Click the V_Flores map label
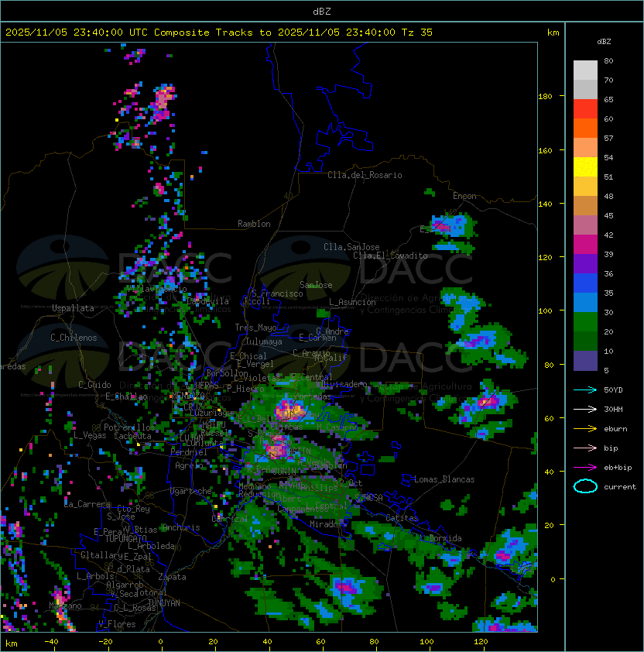Image resolution: width=644 pixels, height=652 pixels. point(117,624)
